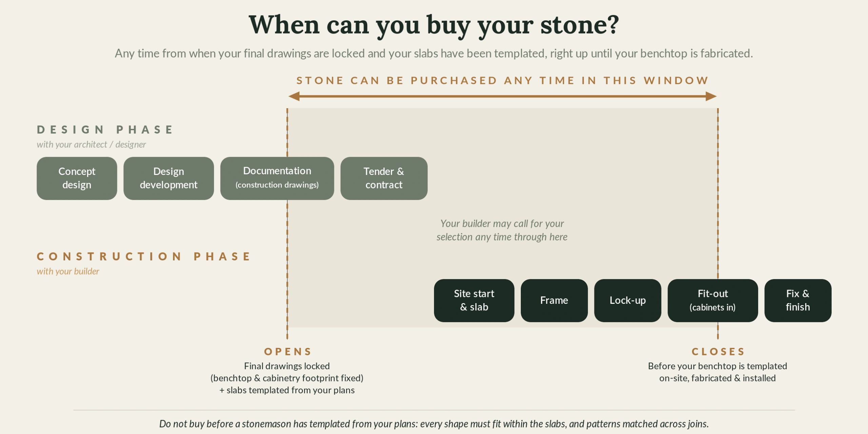Click the 'Your builder may call' italic note
This screenshot has width=868, height=434.
(x=502, y=230)
